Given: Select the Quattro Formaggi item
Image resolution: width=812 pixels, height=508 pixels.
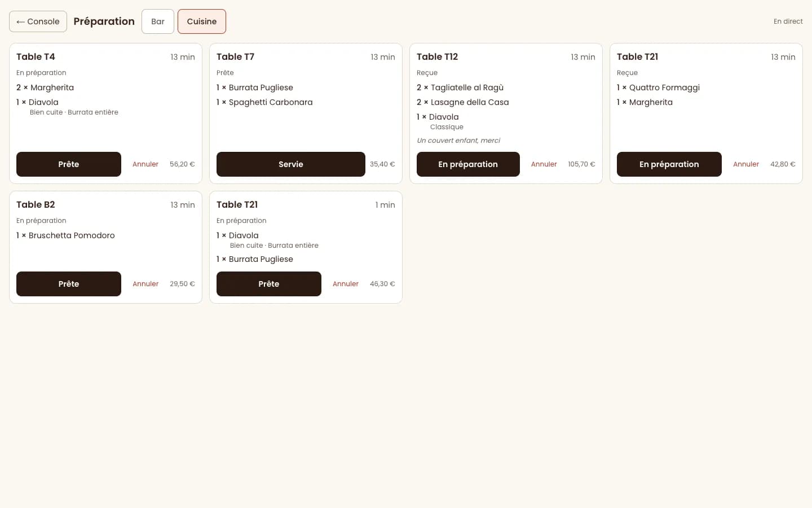Looking at the screenshot, I should click(x=664, y=87).
